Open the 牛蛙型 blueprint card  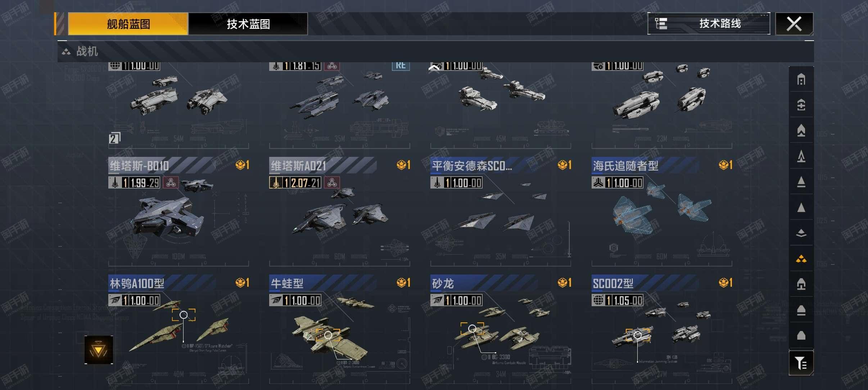coord(339,329)
